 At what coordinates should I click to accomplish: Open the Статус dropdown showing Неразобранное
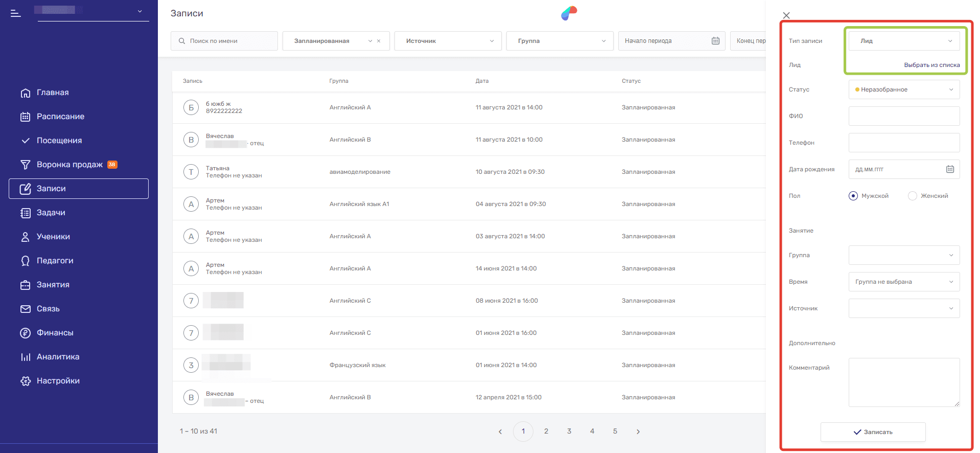904,89
